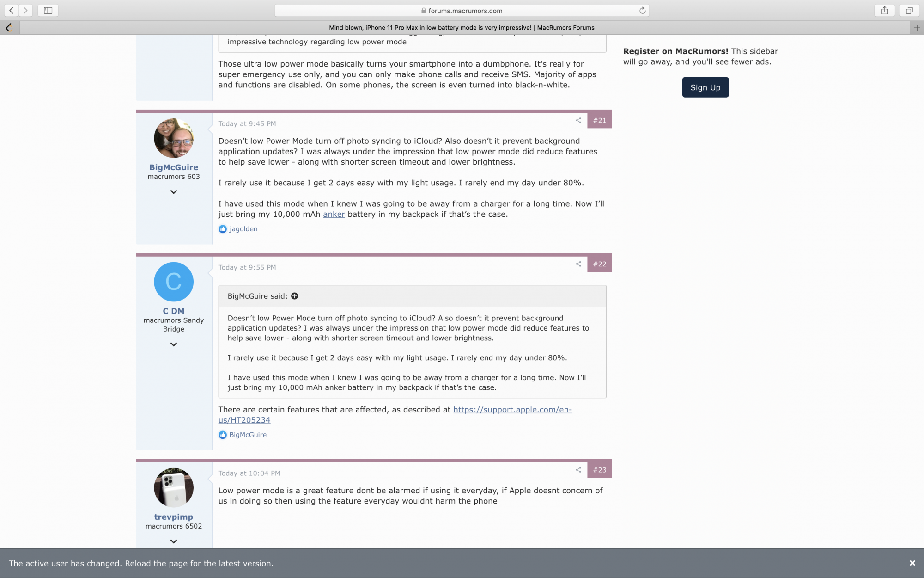Share post #21 via share icon
Image resolution: width=924 pixels, height=578 pixels.
(x=578, y=120)
